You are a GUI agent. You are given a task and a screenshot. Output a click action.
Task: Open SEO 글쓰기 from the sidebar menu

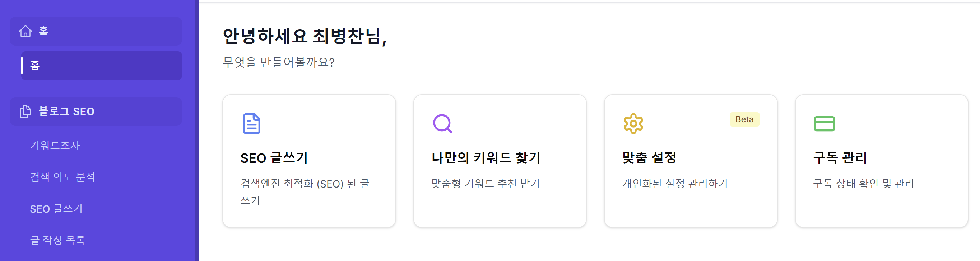point(56,209)
